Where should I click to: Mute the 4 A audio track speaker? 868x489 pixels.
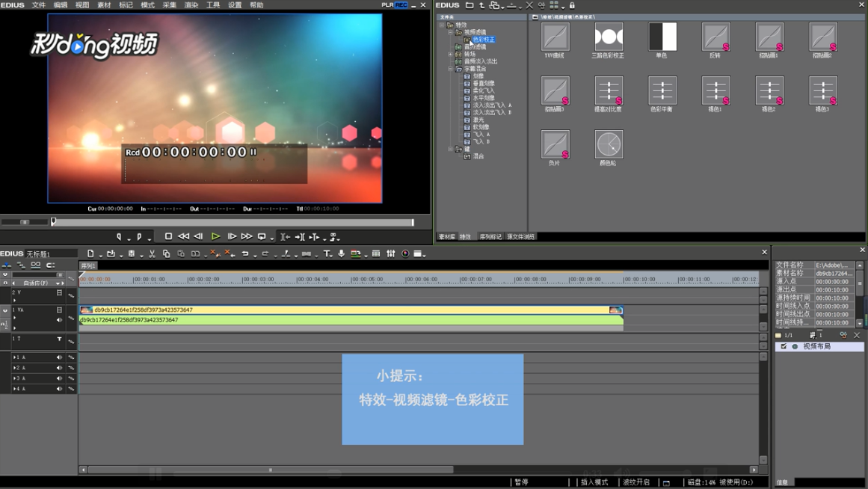[59, 389]
